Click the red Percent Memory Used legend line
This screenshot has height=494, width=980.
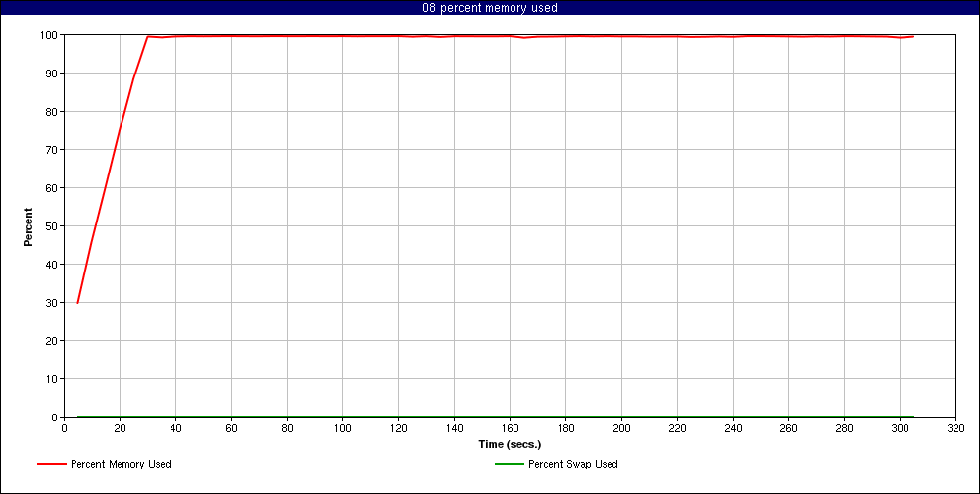52,464
